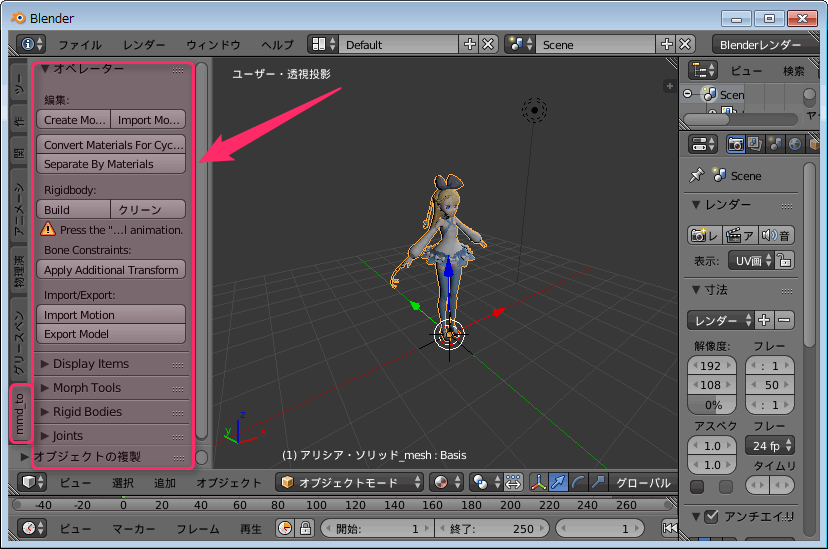Click the Import Model button
Screen dimensions: 828x549
tap(148, 120)
